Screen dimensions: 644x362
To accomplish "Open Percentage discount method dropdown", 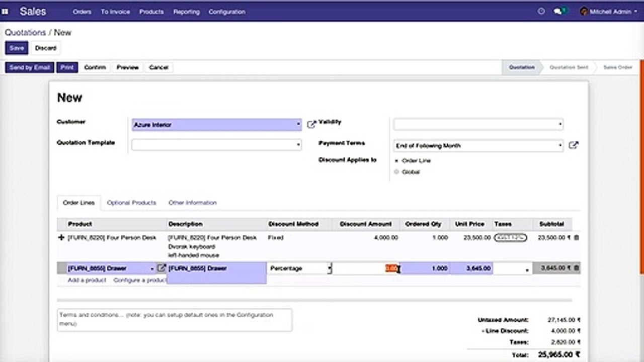I will click(330, 268).
